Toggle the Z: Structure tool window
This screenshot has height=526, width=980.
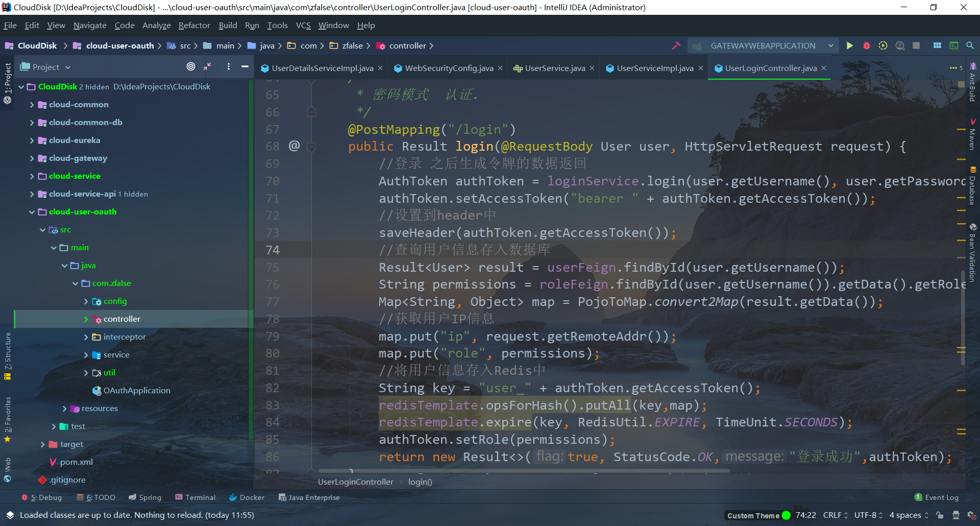[x=7, y=356]
